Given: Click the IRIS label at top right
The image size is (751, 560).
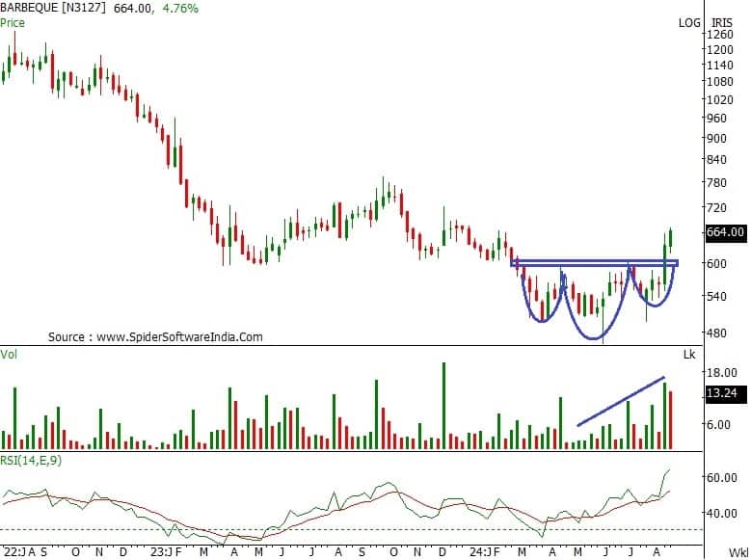Looking at the screenshot, I should tap(721, 22).
